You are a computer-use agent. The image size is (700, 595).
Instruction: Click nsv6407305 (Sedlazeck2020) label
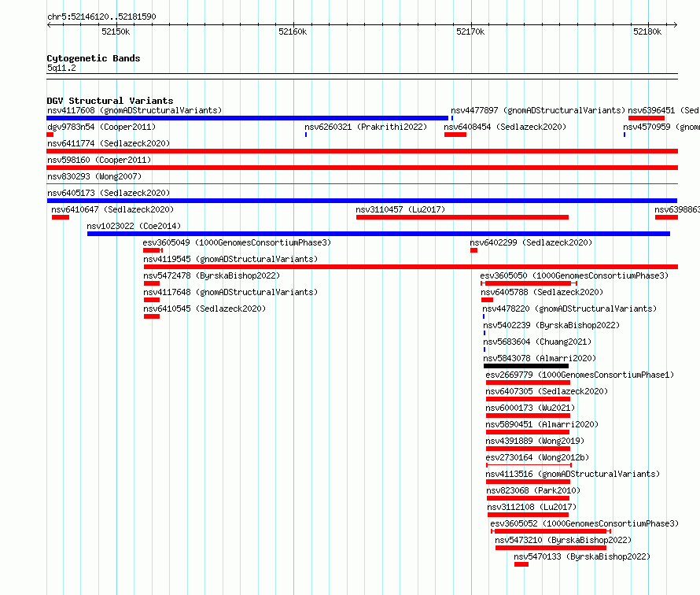547,391
